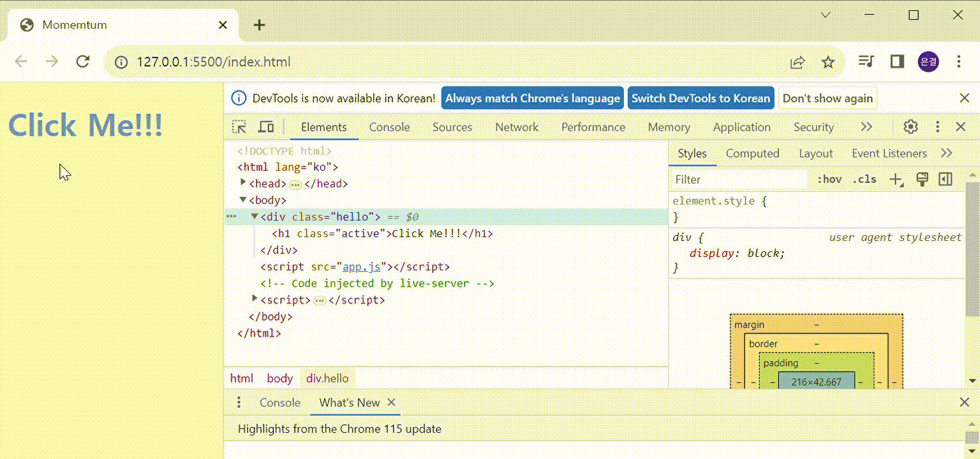Show more DevTools panel tabs

click(866, 127)
